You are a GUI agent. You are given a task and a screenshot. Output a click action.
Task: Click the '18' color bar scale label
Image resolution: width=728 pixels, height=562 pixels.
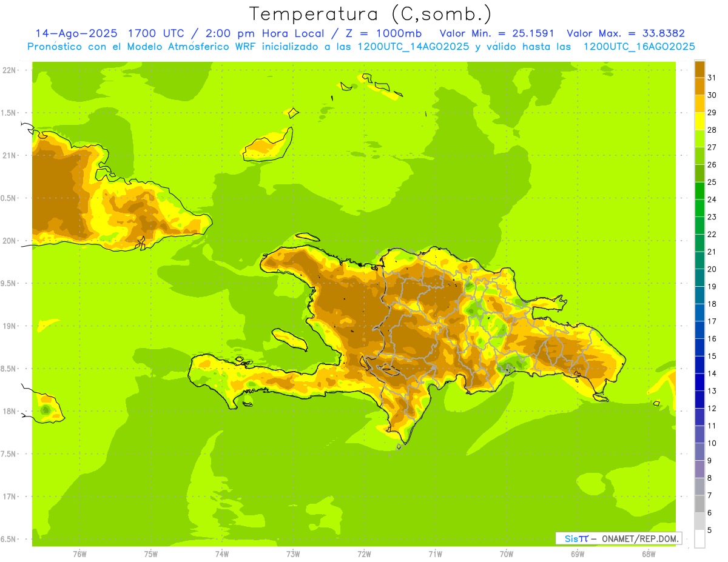(x=712, y=304)
